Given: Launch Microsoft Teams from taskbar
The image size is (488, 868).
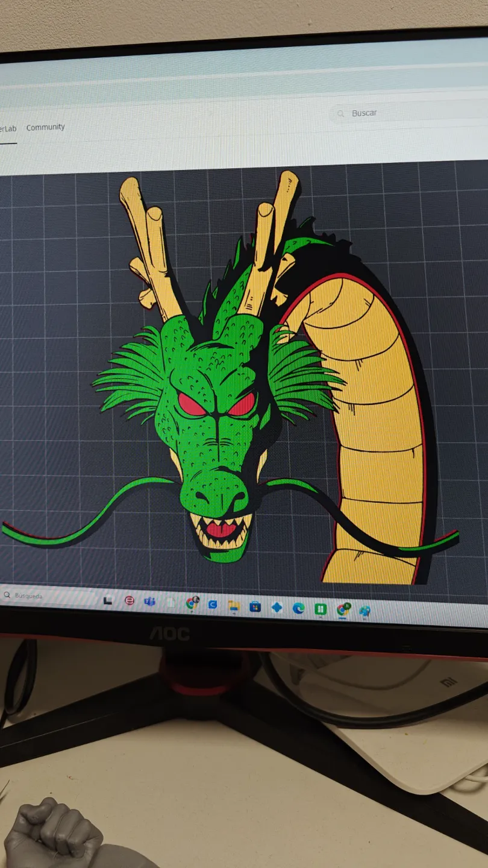Looking at the screenshot, I should (x=149, y=602).
